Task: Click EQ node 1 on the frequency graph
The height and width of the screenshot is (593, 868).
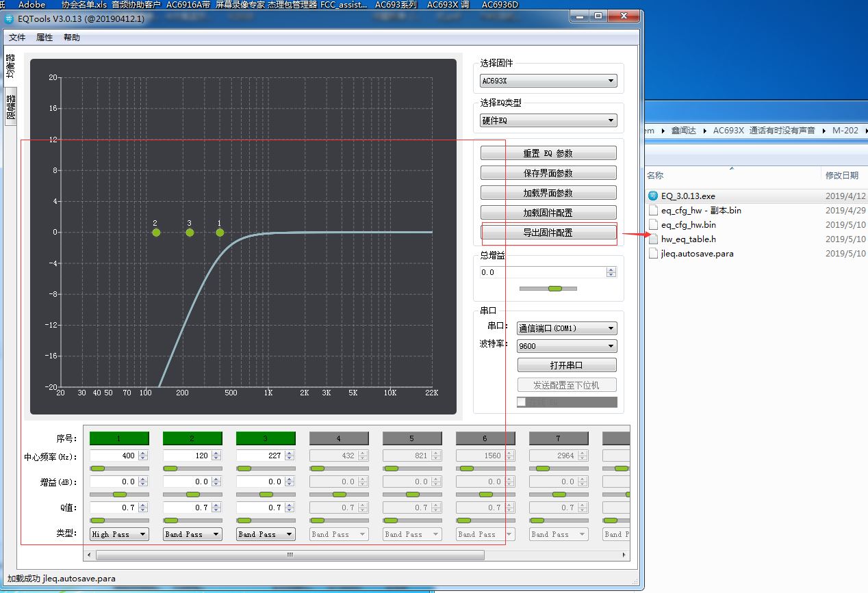Action: [x=220, y=233]
